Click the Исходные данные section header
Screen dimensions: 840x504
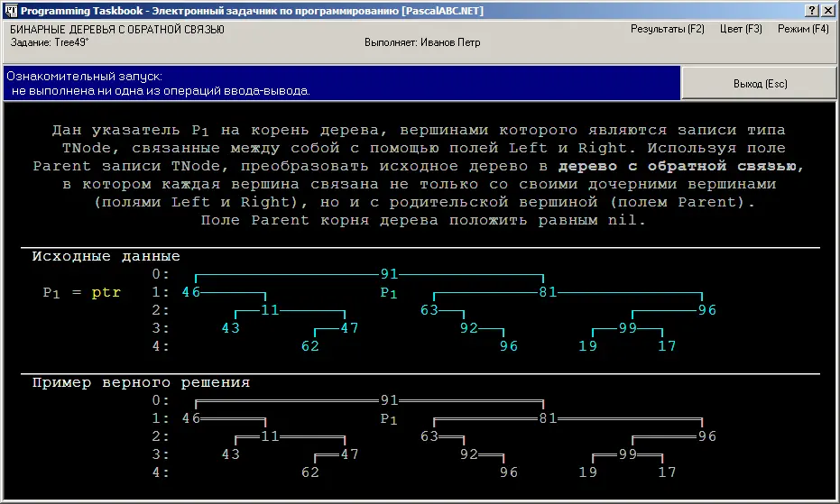[106, 256]
